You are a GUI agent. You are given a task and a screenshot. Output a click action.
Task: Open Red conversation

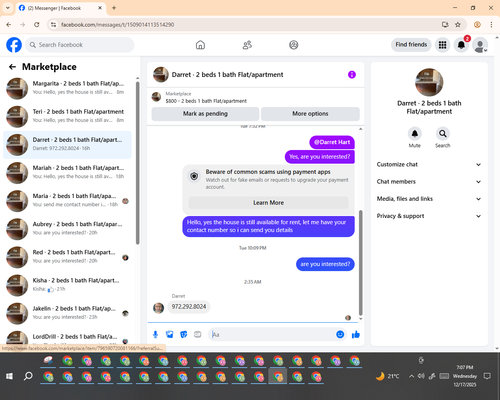pos(67,257)
